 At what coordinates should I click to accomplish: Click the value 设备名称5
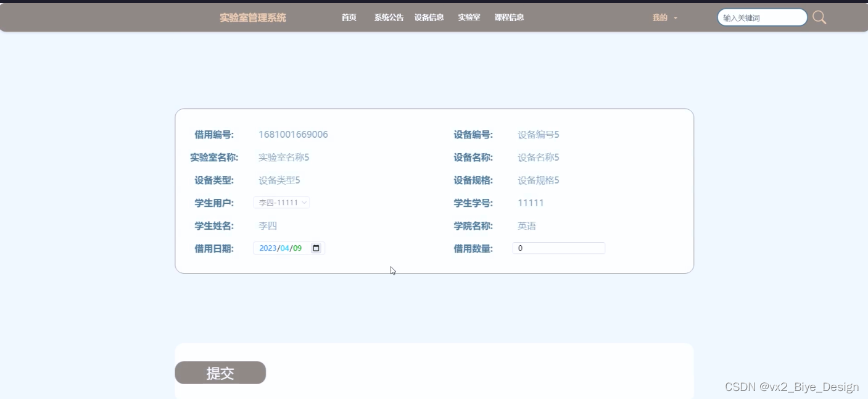[x=539, y=157]
